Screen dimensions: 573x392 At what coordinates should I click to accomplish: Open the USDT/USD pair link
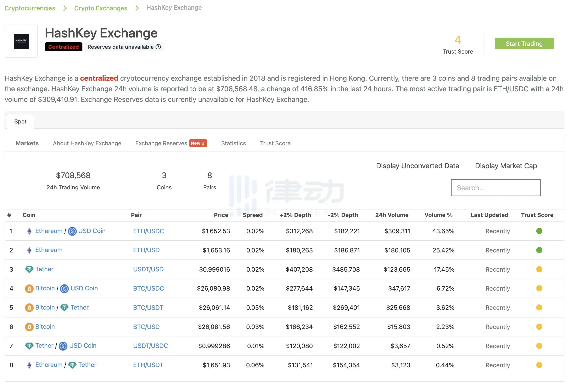pyautogui.click(x=148, y=269)
